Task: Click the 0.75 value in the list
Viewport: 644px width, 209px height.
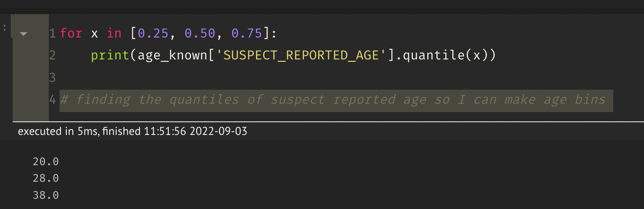Action: tap(247, 34)
